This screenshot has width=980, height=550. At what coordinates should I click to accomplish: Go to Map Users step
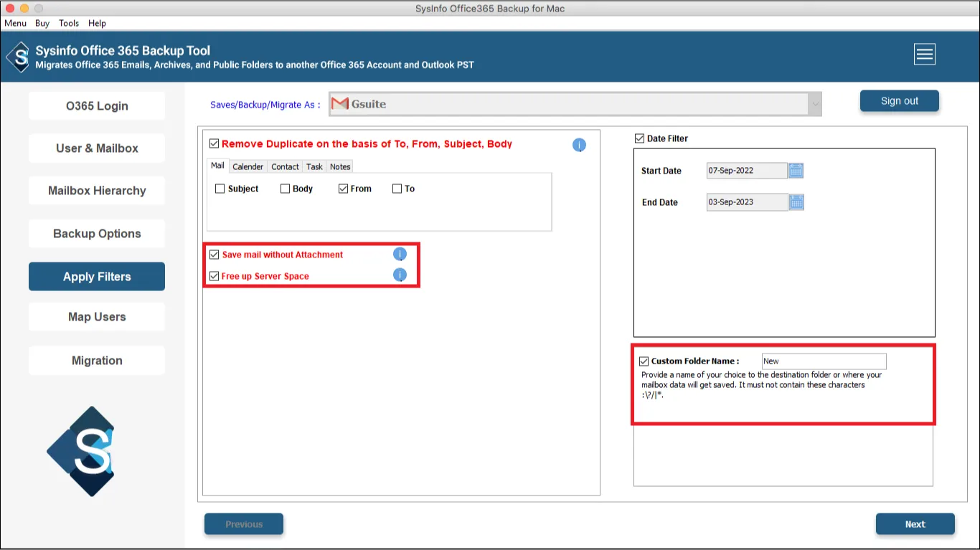point(97,317)
